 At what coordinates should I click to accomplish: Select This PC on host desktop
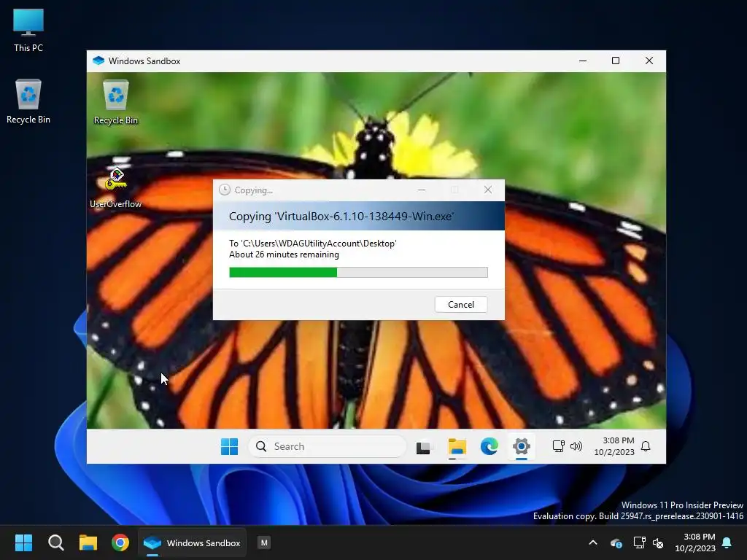[x=28, y=31]
